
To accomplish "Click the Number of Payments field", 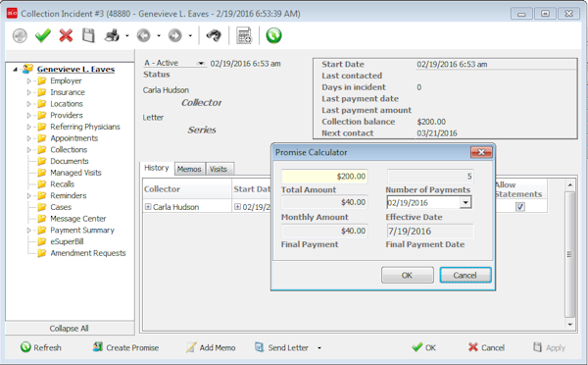I will [430, 177].
